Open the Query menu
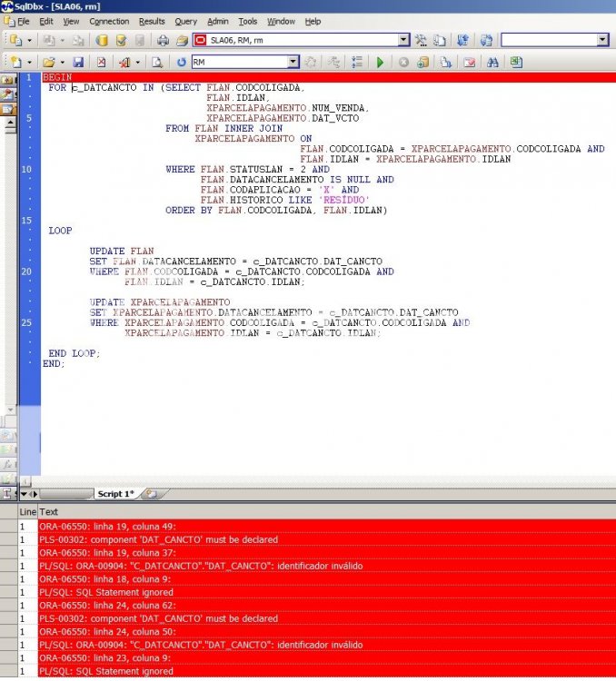Screen dimensions: 616x681 click(x=185, y=21)
